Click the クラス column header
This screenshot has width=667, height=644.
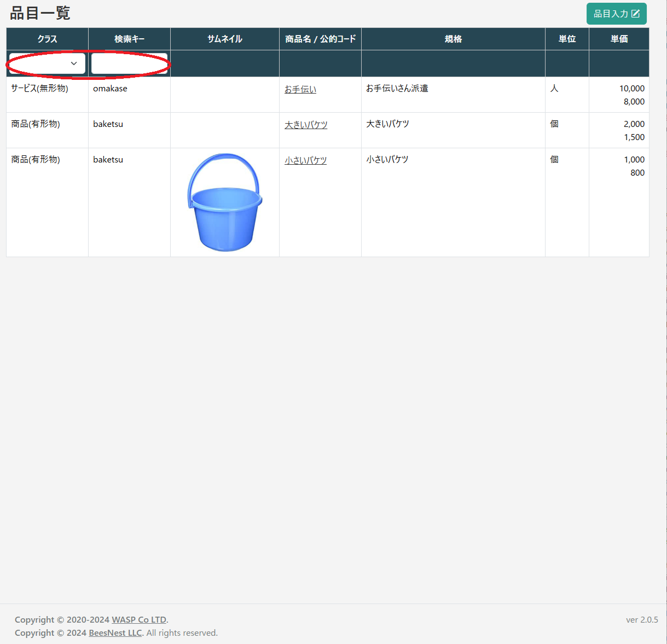point(47,39)
